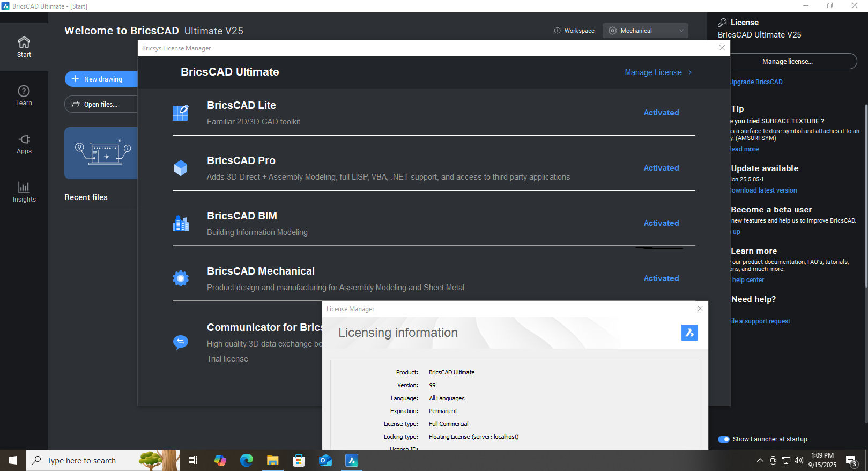868x471 pixels.
Task: Click file a support request link
Action: point(760,321)
